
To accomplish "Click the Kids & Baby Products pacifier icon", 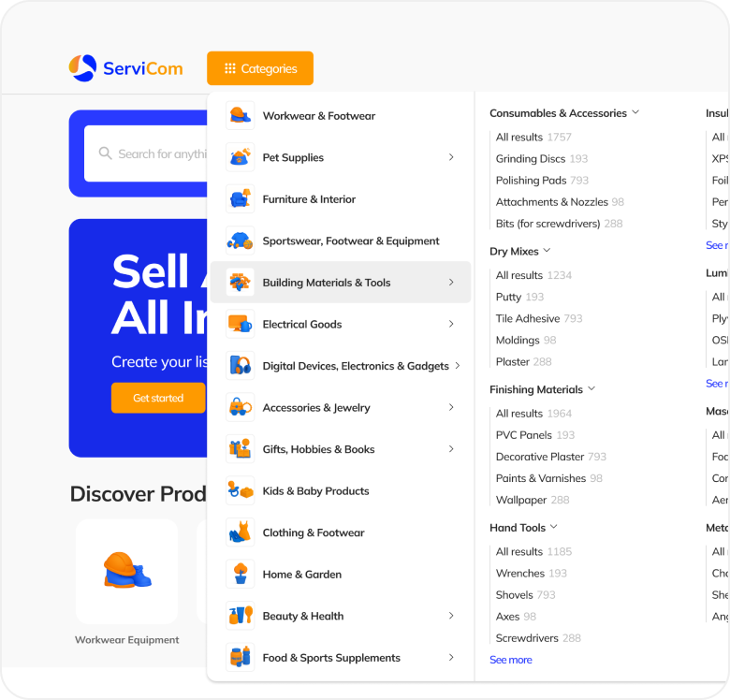I will point(241,490).
